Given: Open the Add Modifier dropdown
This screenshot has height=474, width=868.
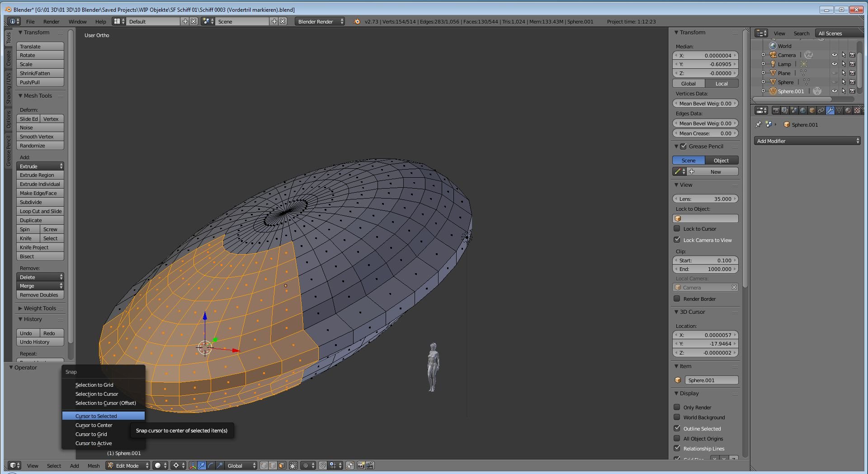Looking at the screenshot, I should (807, 141).
